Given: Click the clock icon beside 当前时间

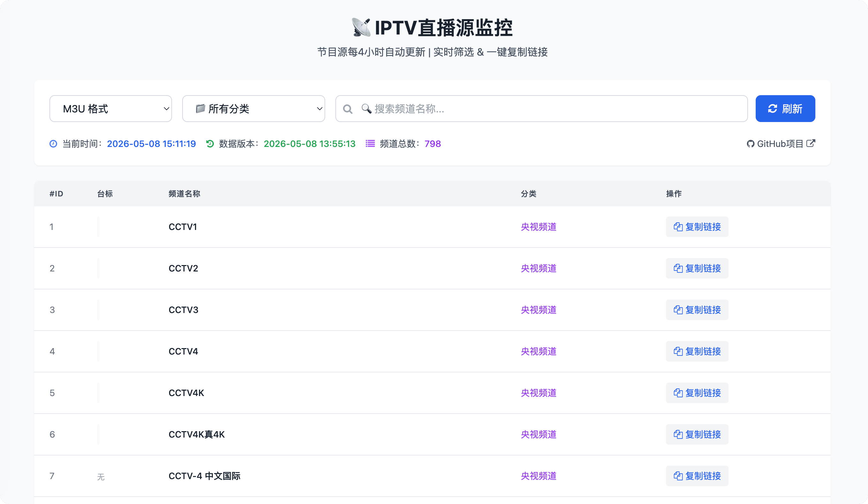Looking at the screenshot, I should [53, 144].
